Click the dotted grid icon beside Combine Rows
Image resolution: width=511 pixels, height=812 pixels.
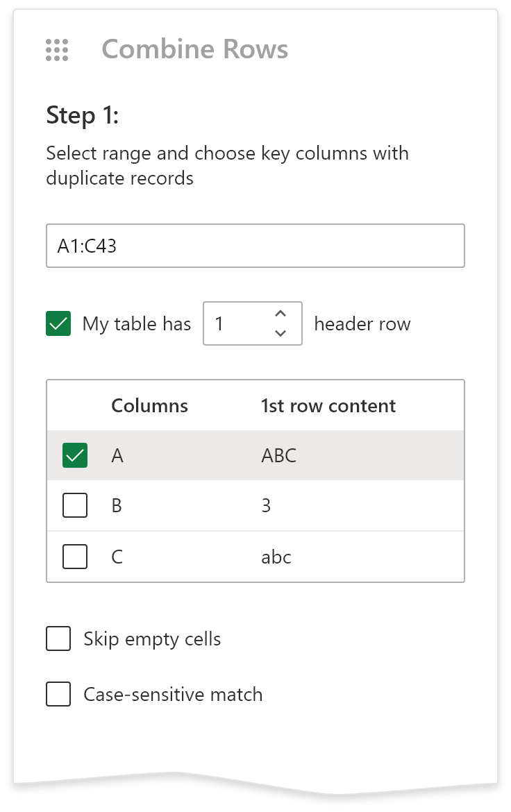pyautogui.click(x=57, y=50)
